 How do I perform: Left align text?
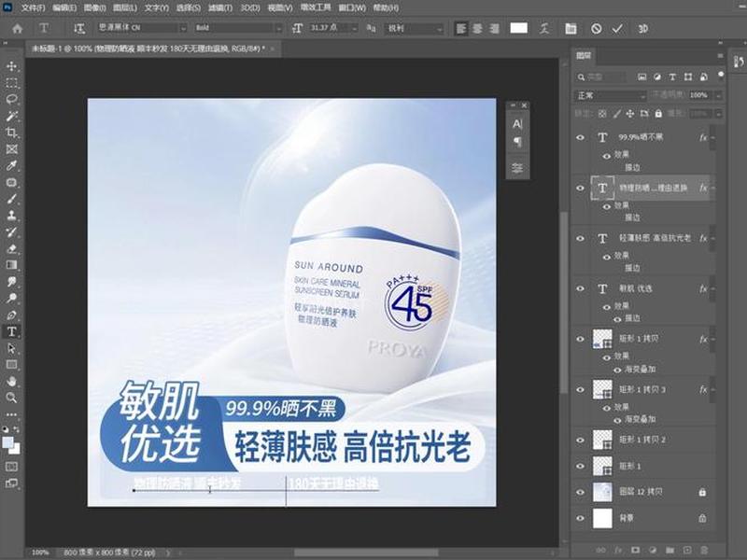tap(460, 29)
